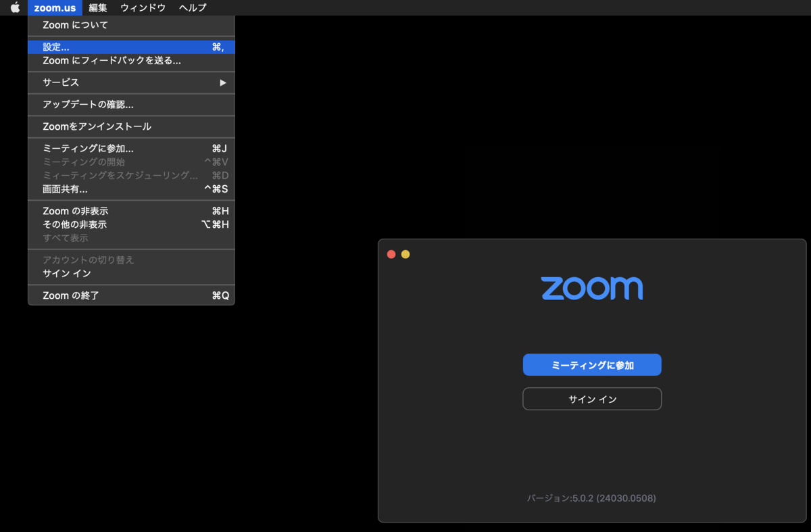Viewport: 811px width, 532px height.
Task: Click the blue ミーティングに参加 button
Action: pos(592,365)
